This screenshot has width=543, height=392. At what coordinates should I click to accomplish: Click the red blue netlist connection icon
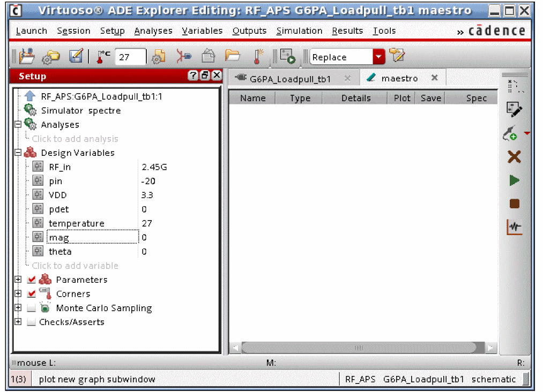click(x=183, y=56)
